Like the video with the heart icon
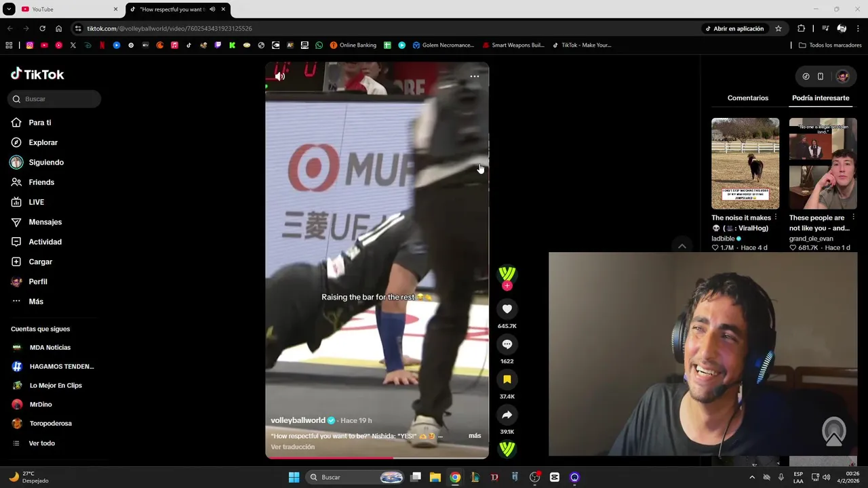Screen dimensions: 868x488 507,309
